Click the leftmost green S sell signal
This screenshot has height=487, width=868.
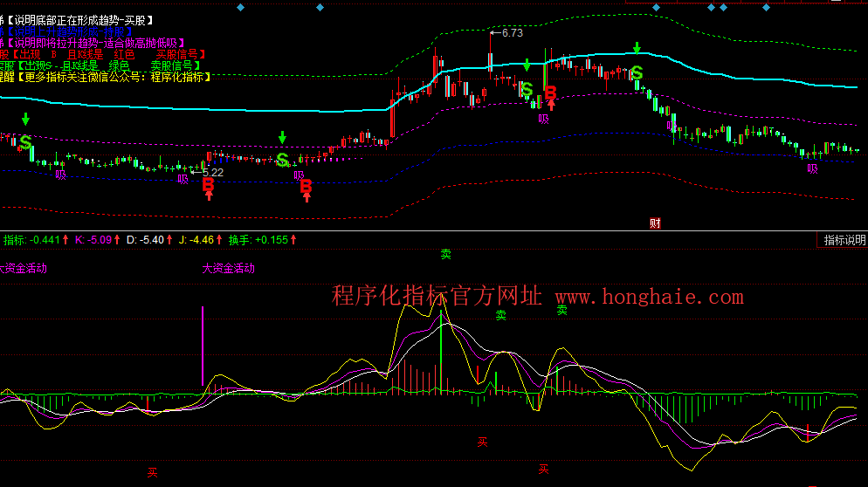[x=25, y=141]
